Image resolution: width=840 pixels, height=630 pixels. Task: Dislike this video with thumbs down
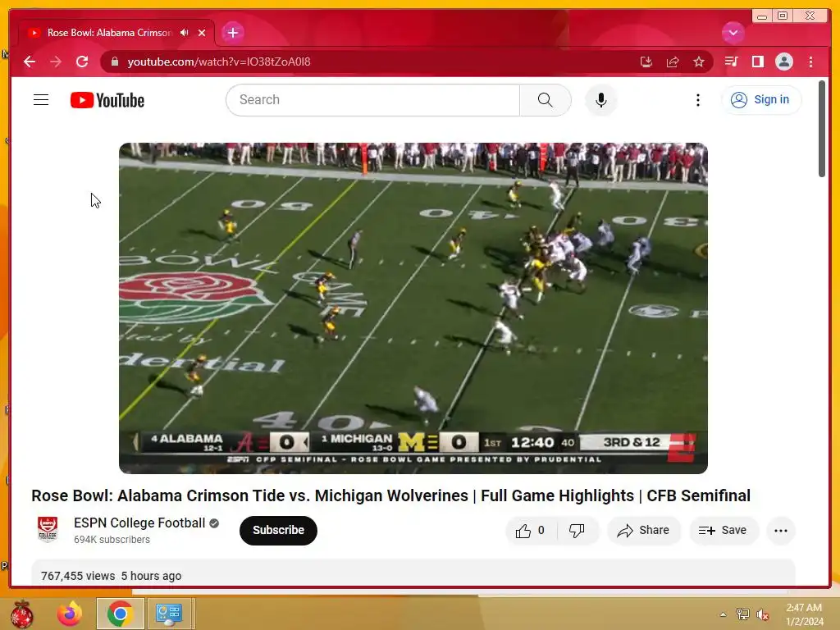(577, 531)
